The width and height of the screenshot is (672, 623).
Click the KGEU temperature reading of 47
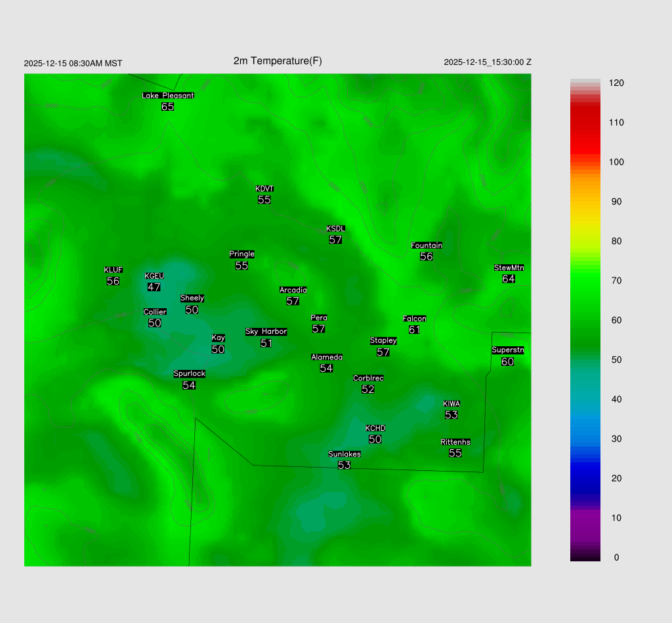(154, 287)
